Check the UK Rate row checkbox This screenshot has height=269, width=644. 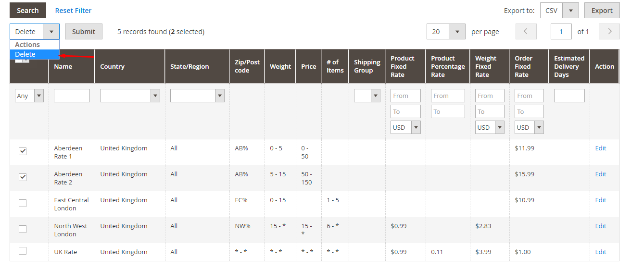coord(23,251)
